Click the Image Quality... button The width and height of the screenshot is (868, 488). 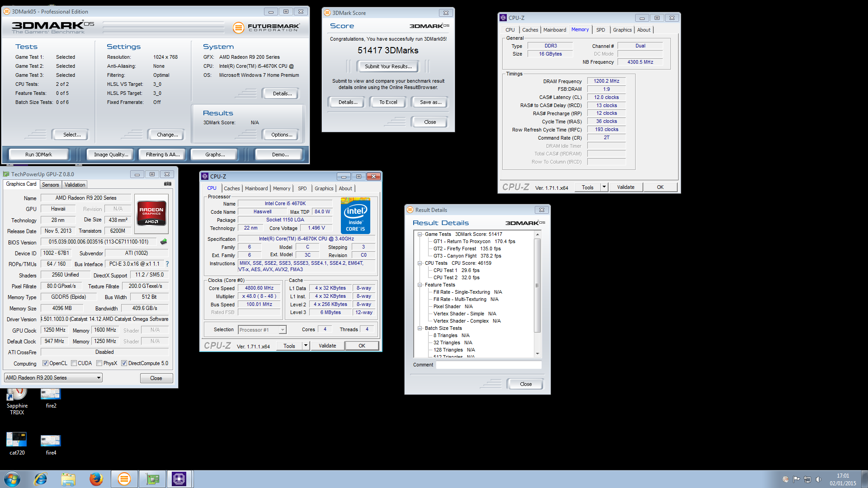coord(111,155)
